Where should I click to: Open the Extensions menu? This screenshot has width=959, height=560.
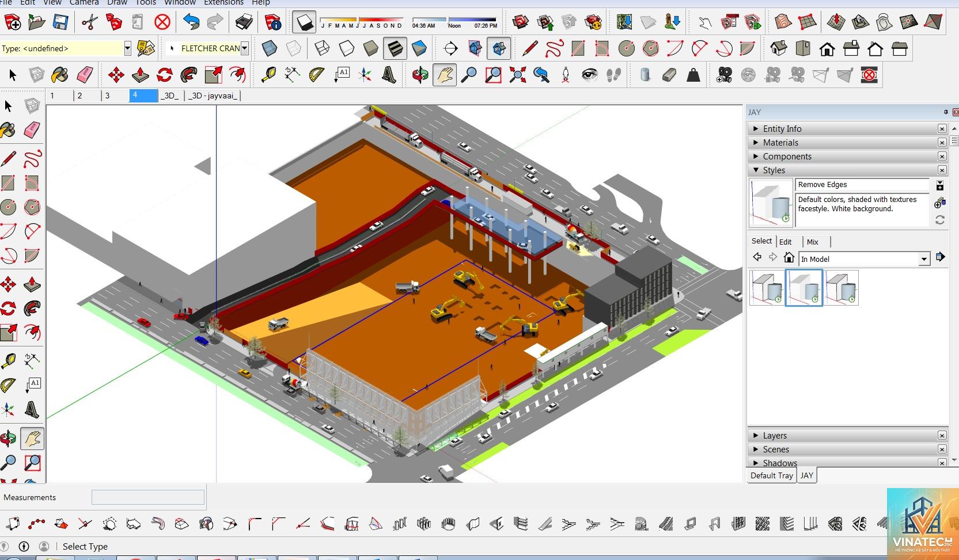pos(223,2)
